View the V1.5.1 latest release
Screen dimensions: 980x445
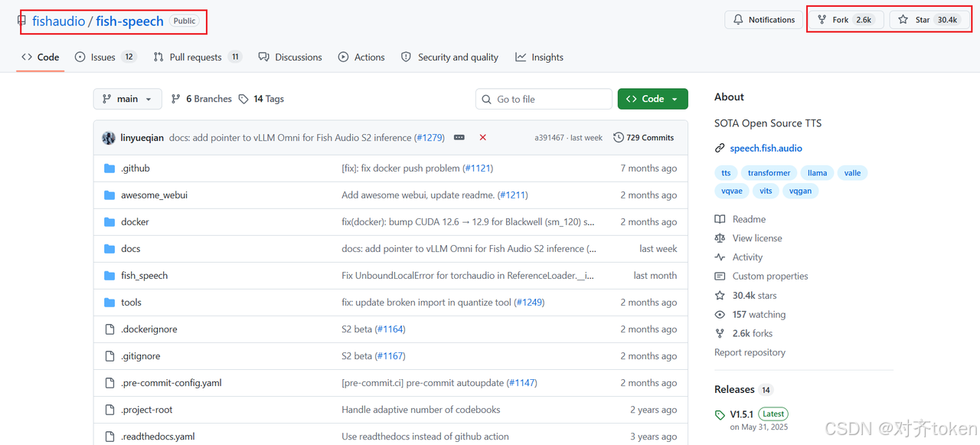point(741,414)
